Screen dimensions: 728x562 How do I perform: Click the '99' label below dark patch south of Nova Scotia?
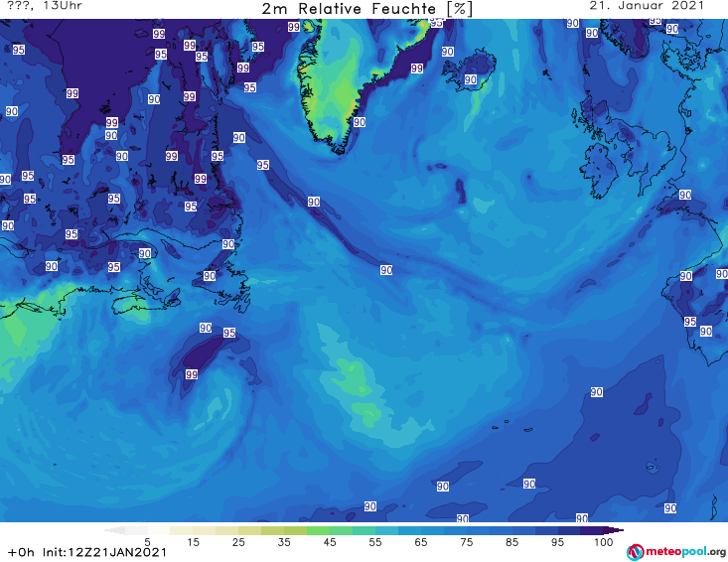pos(192,374)
